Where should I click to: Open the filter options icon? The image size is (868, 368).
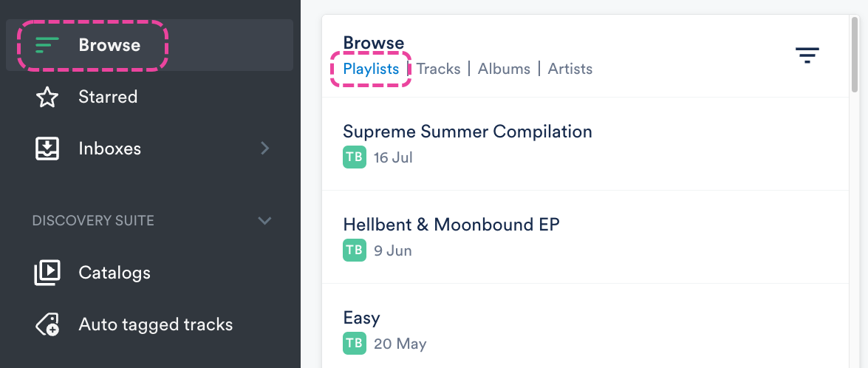click(807, 55)
